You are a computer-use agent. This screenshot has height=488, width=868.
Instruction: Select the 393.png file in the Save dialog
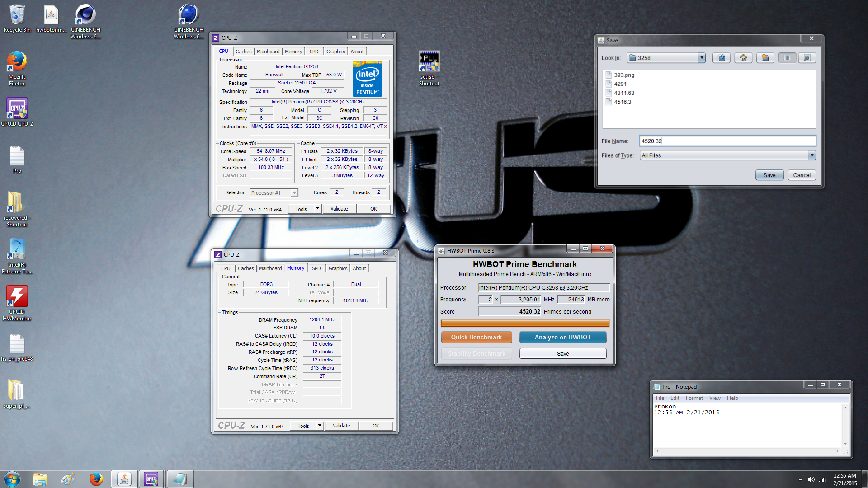click(620, 75)
